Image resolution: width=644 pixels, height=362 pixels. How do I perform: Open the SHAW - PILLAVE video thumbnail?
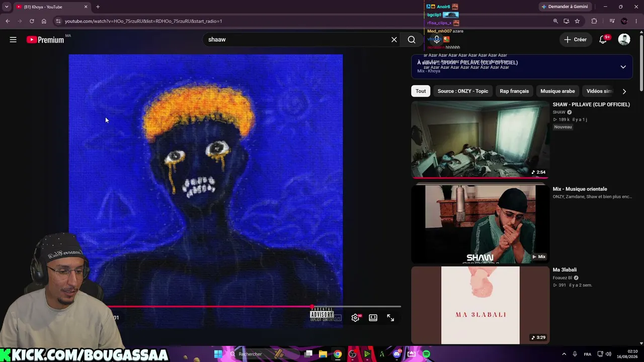pyautogui.click(x=480, y=140)
